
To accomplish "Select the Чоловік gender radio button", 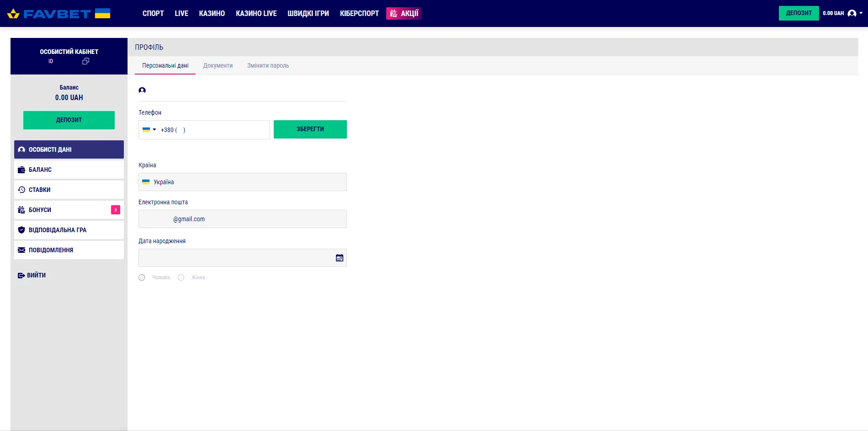I will pyautogui.click(x=142, y=277).
